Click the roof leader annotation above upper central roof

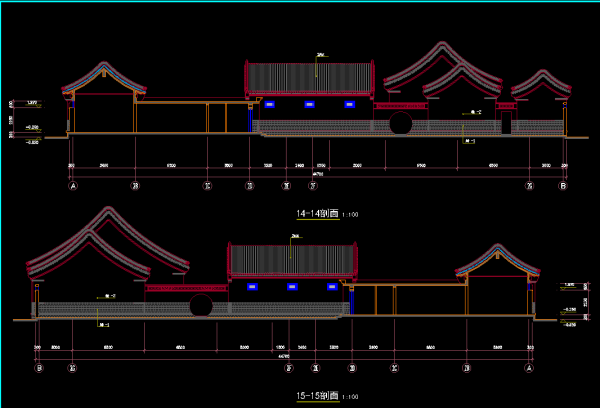tap(320, 55)
